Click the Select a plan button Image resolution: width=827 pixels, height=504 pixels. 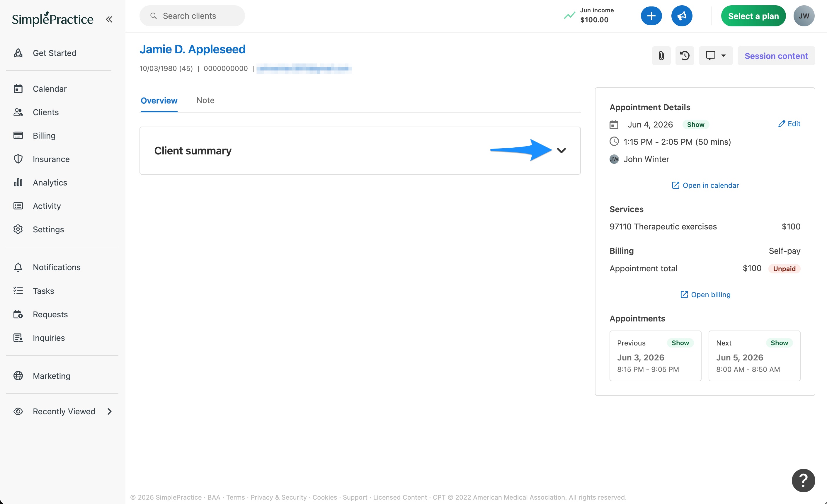coord(753,16)
